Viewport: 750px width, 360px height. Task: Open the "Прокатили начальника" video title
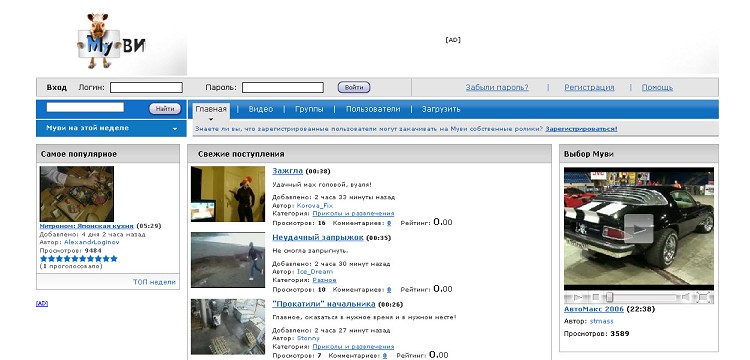click(324, 304)
